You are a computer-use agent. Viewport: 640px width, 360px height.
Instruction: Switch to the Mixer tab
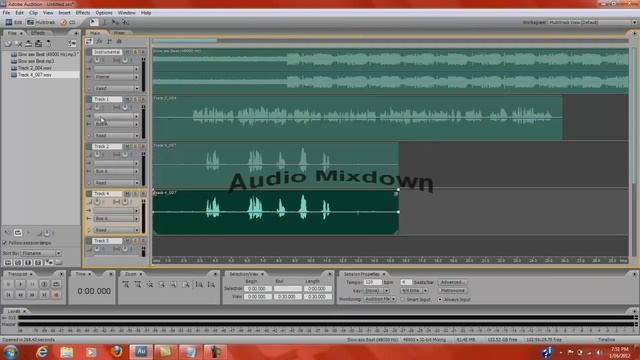pos(119,33)
